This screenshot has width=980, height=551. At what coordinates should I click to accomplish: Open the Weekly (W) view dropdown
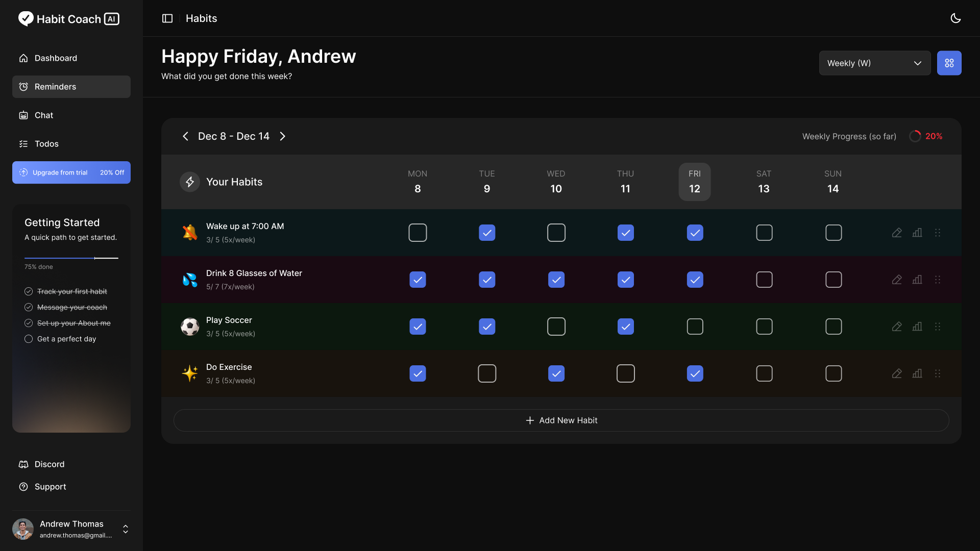874,63
